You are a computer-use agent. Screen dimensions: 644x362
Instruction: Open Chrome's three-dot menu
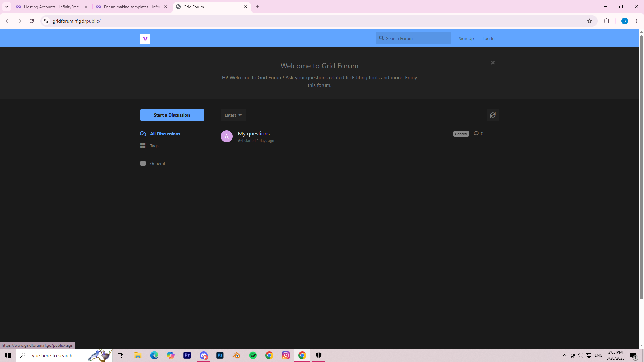pyautogui.click(x=636, y=21)
